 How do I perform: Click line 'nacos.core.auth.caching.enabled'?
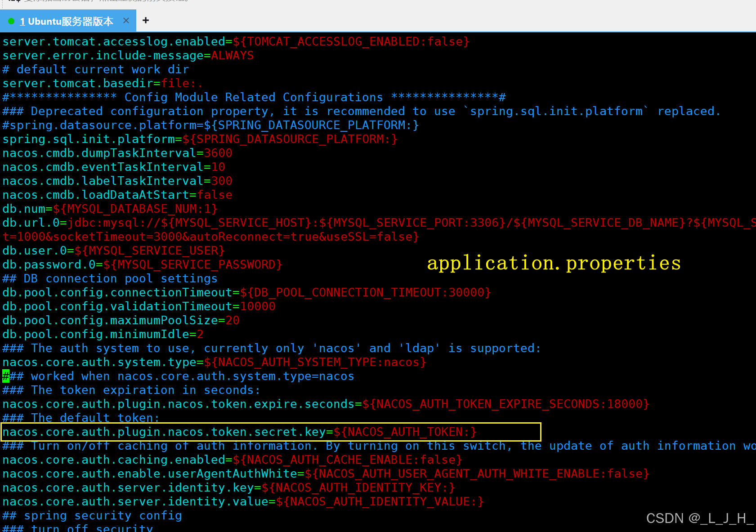click(x=233, y=460)
